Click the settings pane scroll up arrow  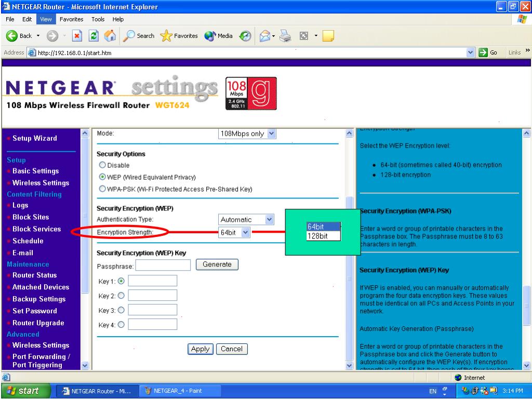(x=350, y=133)
